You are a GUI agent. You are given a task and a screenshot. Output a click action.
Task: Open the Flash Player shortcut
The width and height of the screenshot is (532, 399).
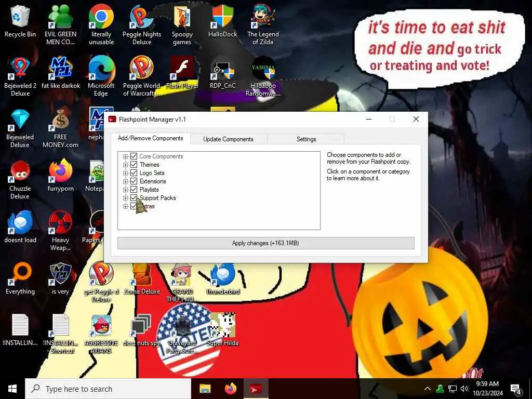(182, 73)
